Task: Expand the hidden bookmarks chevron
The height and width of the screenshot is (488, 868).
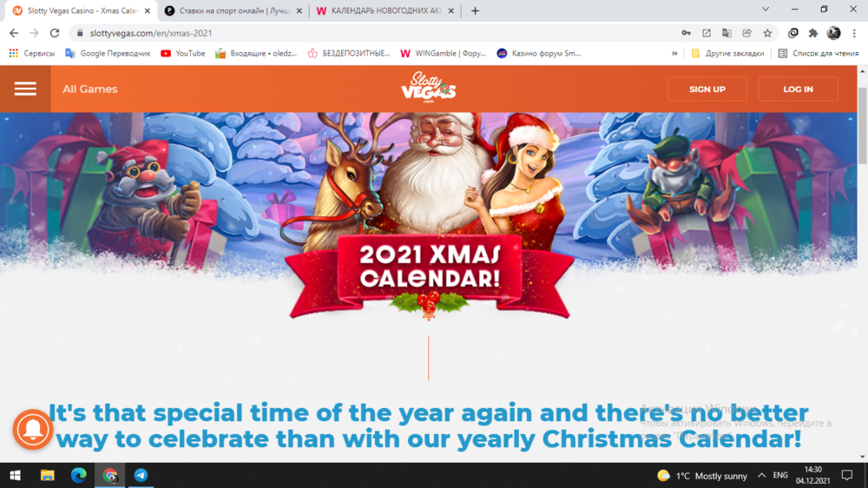Action: (674, 53)
